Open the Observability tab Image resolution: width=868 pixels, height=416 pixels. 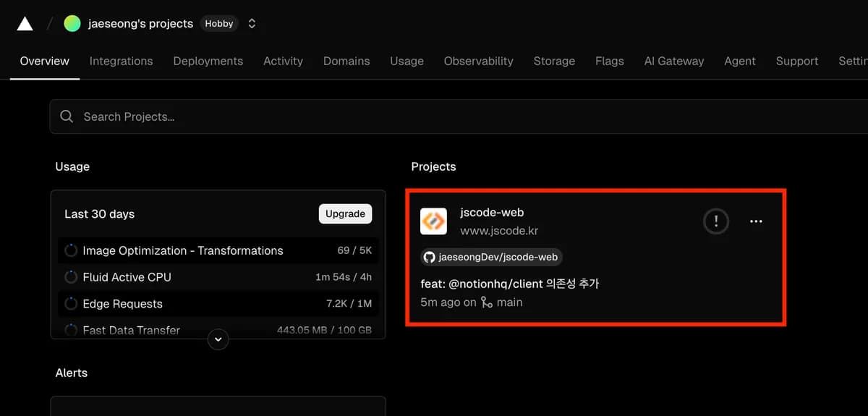click(479, 61)
